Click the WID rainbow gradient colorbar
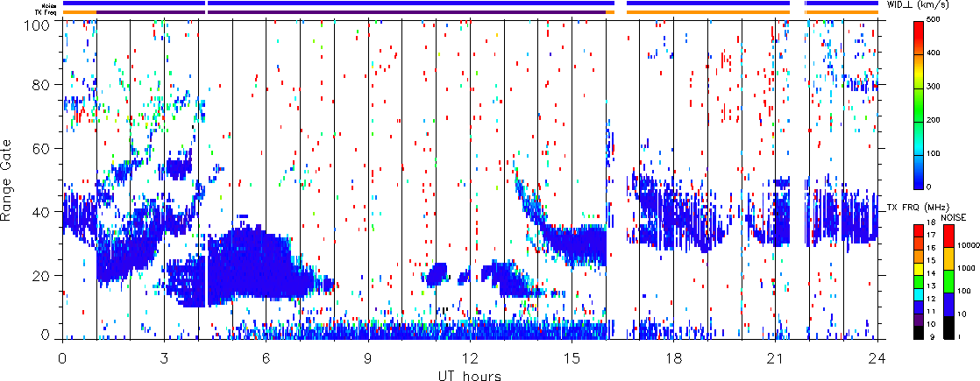980x381 pixels. point(919,105)
